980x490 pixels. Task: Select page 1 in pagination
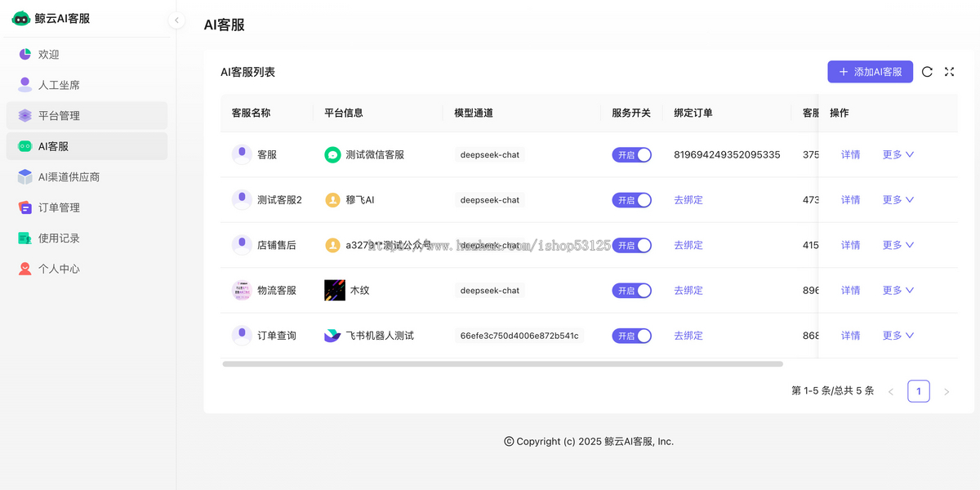919,392
